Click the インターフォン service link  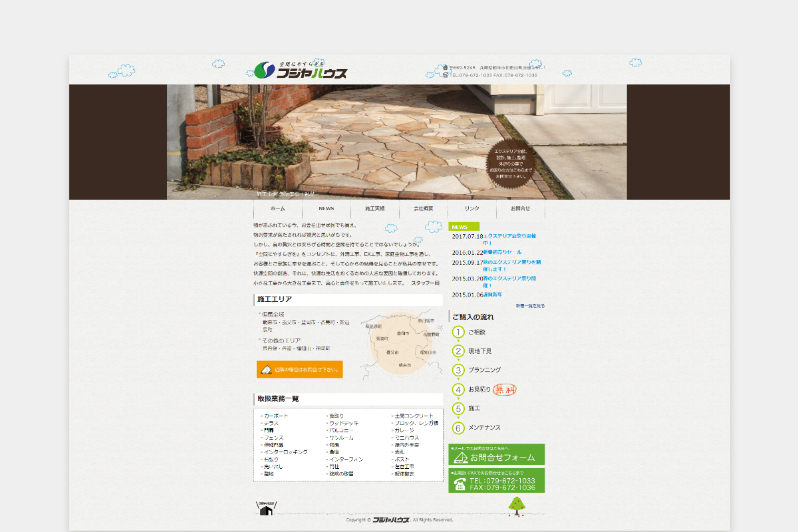(x=346, y=460)
